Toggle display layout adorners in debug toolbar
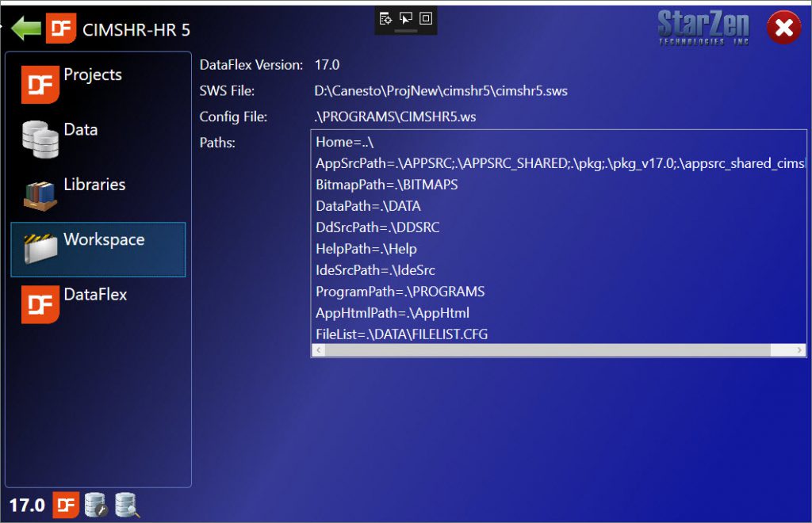This screenshot has width=812, height=523. (x=426, y=18)
